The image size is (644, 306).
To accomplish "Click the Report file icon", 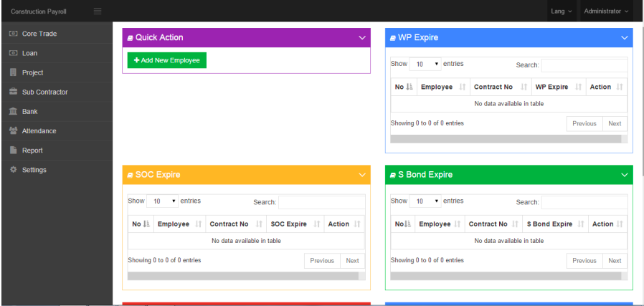I will [13, 150].
